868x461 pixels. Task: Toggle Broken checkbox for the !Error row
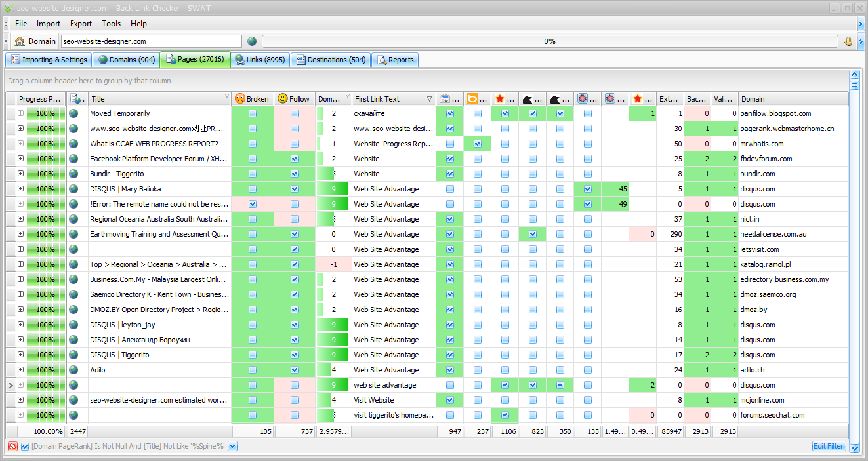pyautogui.click(x=253, y=204)
